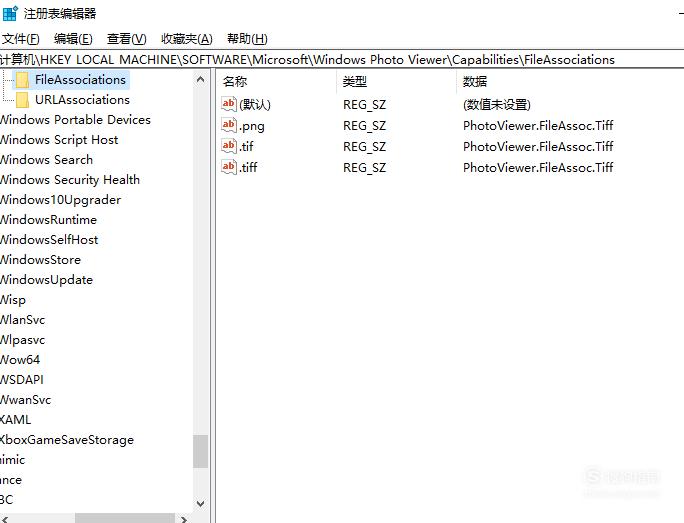Click the tree horizontal scrollbar thumb
684x523 pixels.
[x=125, y=519]
